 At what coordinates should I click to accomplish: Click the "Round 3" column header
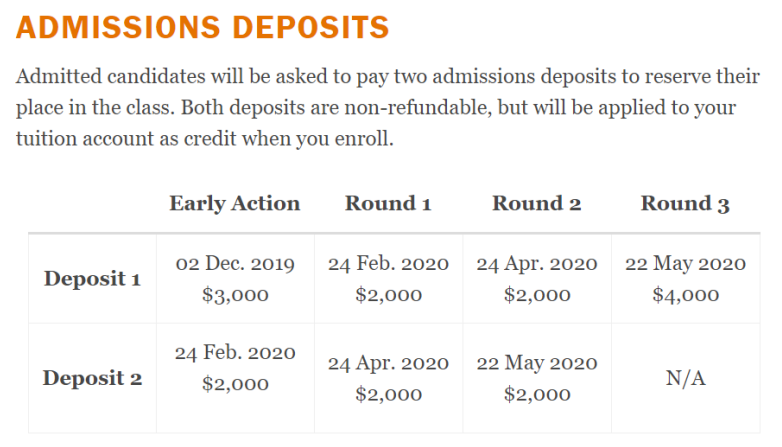pyautogui.click(x=685, y=204)
